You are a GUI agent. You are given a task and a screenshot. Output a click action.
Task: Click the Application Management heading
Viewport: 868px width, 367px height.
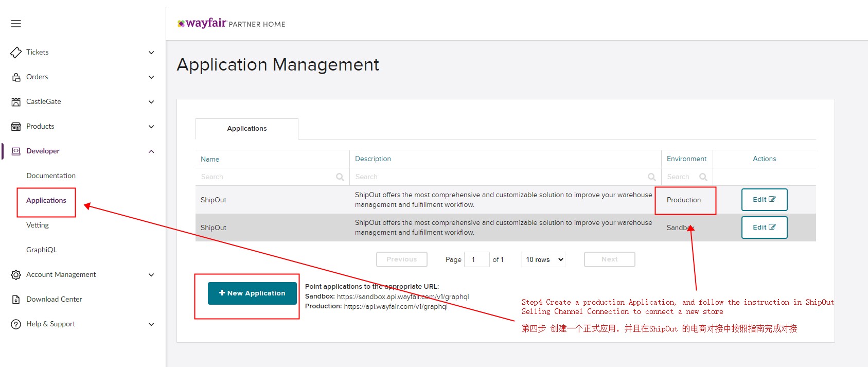pos(278,65)
